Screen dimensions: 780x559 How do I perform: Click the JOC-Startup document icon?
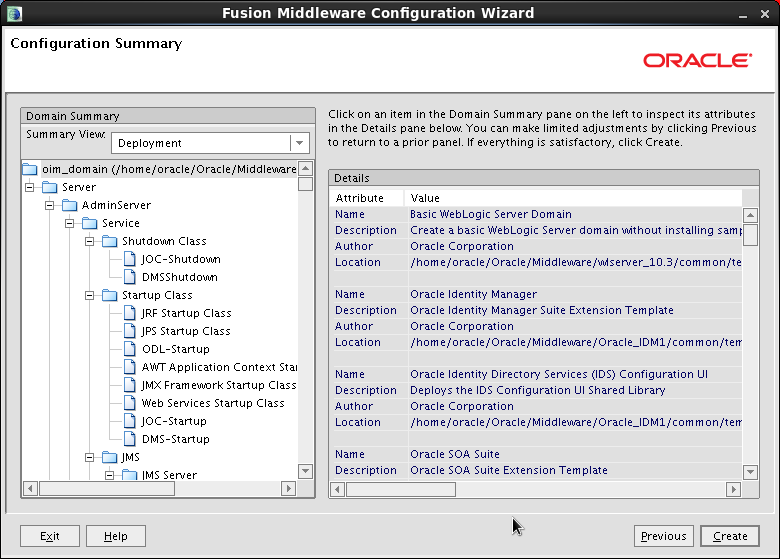[x=129, y=421]
